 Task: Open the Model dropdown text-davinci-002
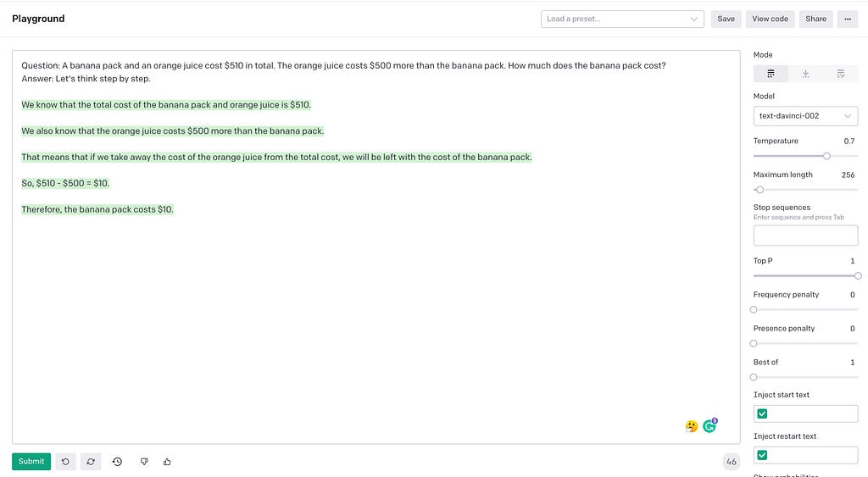[x=805, y=116]
